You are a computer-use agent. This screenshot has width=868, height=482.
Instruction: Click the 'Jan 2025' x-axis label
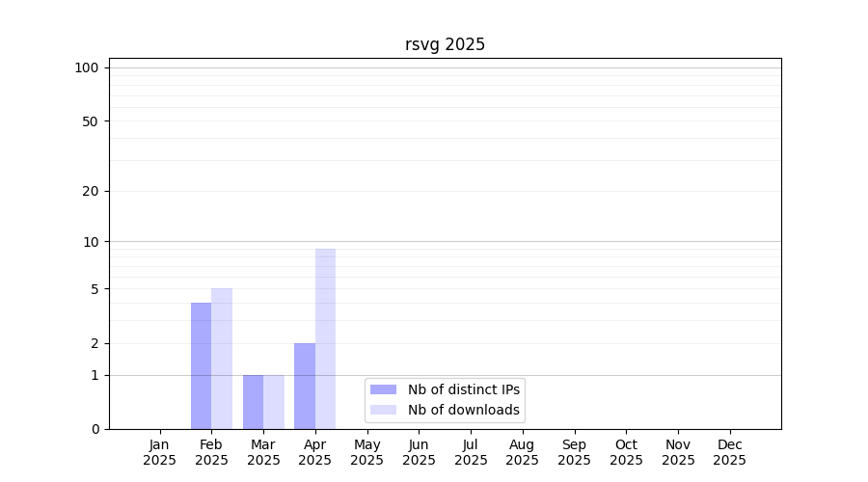(x=159, y=452)
